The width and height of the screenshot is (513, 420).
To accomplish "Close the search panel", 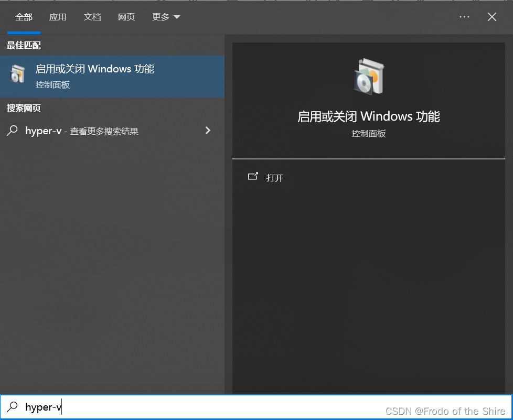I will pyautogui.click(x=491, y=17).
